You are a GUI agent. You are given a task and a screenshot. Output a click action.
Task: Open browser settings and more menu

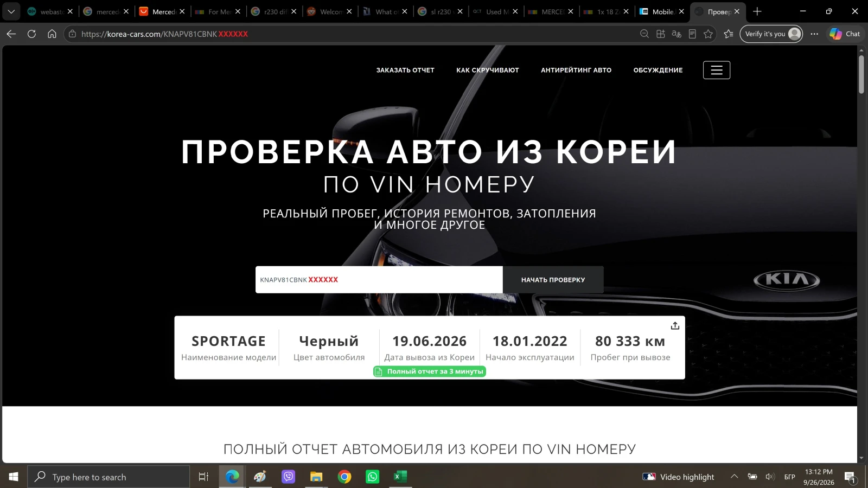point(814,34)
